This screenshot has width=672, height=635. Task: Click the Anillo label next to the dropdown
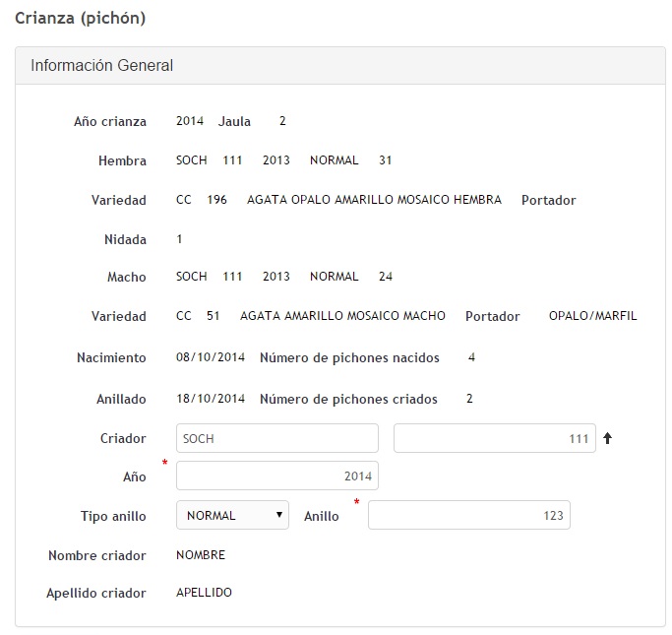322,516
